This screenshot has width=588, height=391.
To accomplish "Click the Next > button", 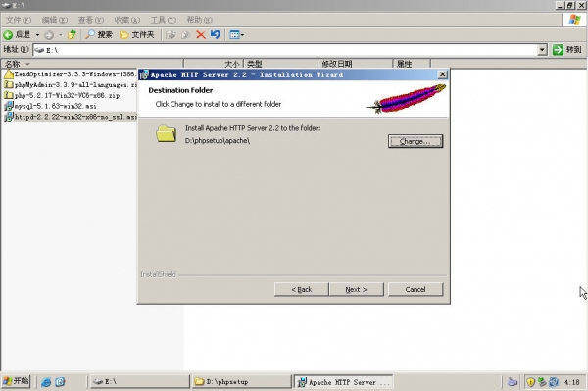I will 356,289.
